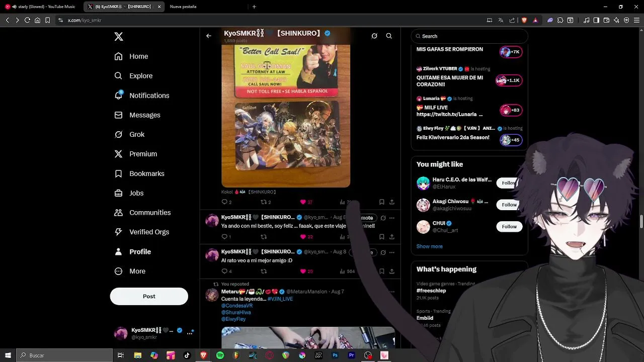This screenshot has height=362, width=644.
Task: Toggle like on post with 22 likes
Action: coord(303,237)
